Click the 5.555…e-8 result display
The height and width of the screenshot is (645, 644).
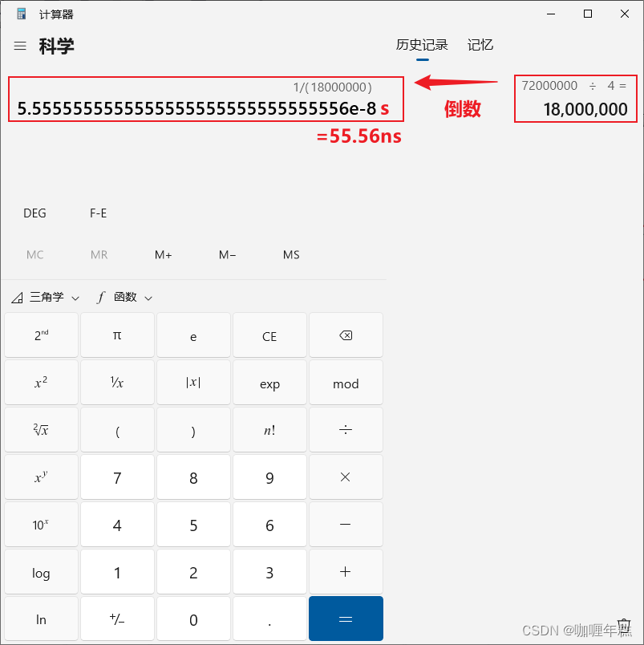(x=196, y=108)
